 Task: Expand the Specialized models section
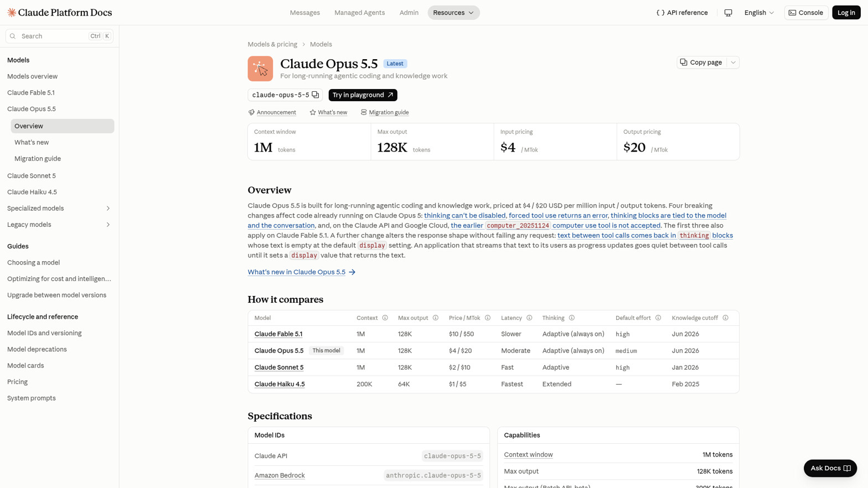(108, 209)
